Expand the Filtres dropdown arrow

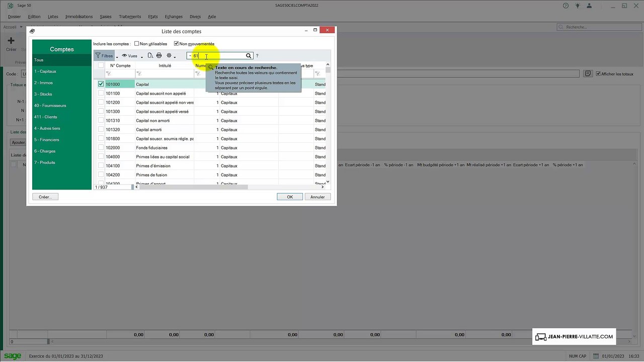pyautogui.click(x=117, y=57)
